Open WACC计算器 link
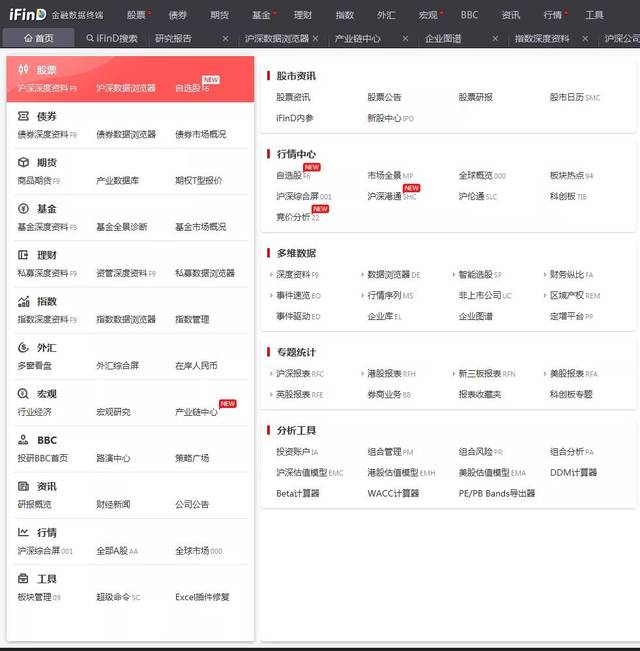The height and width of the screenshot is (651, 640). (393, 493)
